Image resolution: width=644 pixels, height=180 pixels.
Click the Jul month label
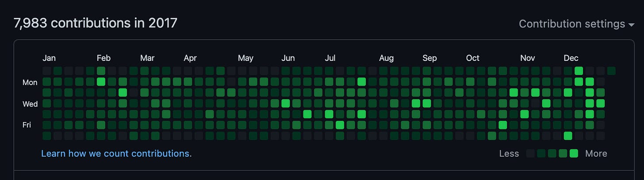click(330, 58)
